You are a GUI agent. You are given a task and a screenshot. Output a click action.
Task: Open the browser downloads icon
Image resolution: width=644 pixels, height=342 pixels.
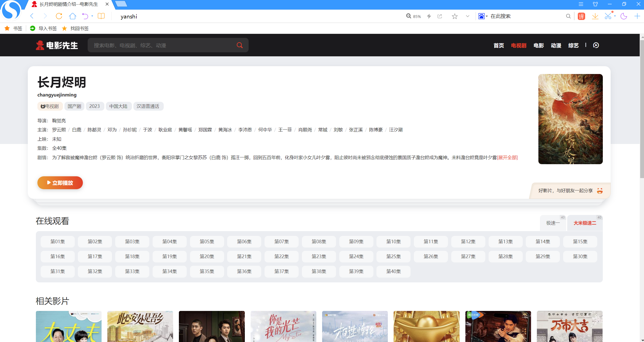coord(595,16)
